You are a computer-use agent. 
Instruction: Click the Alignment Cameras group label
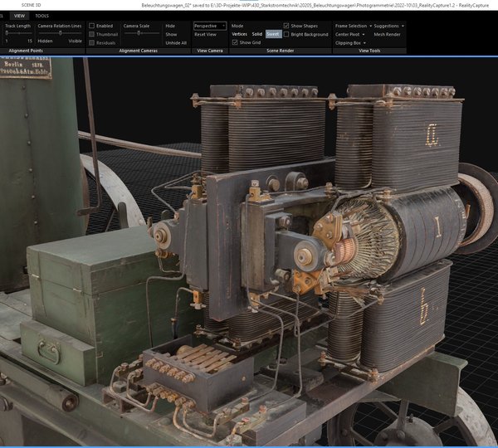pos(138,51)
